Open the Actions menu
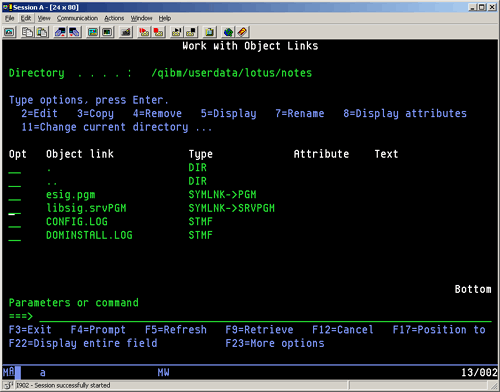 pyautogui.click(x=114, y=18)
